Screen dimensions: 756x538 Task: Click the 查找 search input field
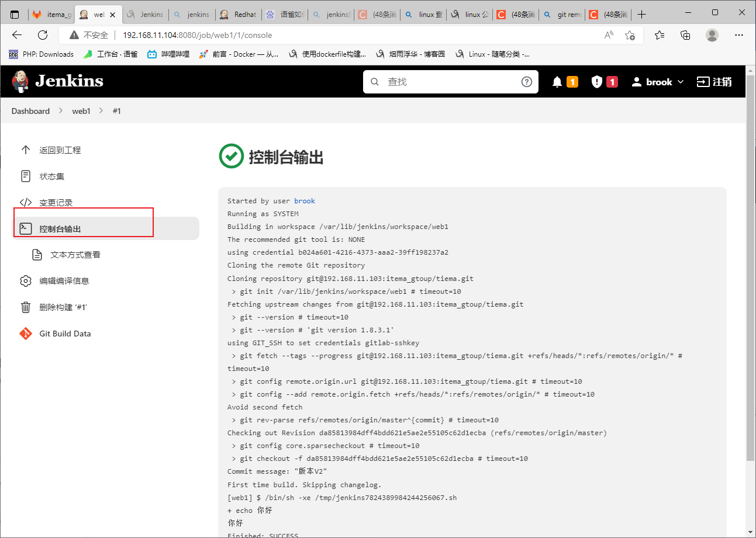450,82
